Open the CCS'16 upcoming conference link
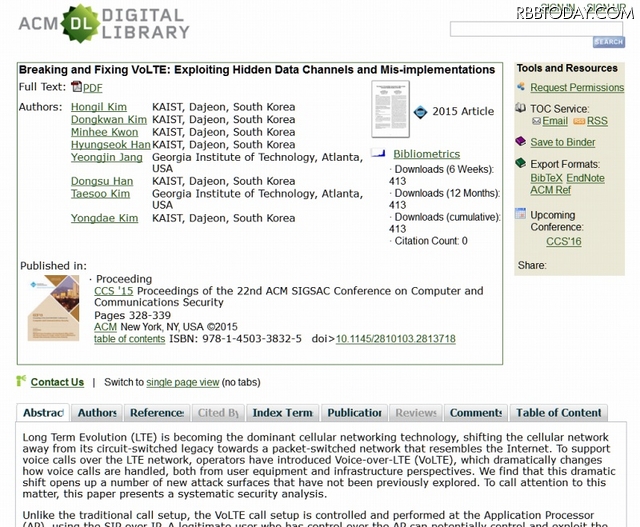 point(564,241)
